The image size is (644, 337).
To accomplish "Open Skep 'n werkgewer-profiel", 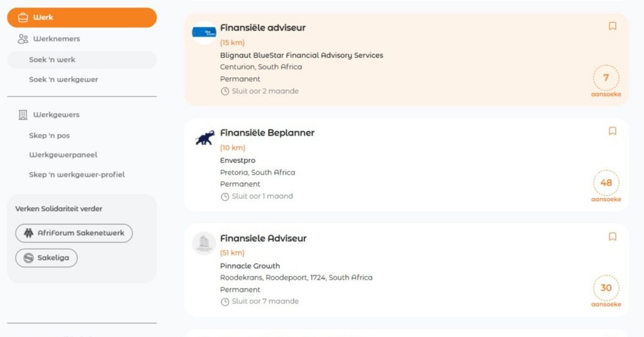I will [77, 175].
